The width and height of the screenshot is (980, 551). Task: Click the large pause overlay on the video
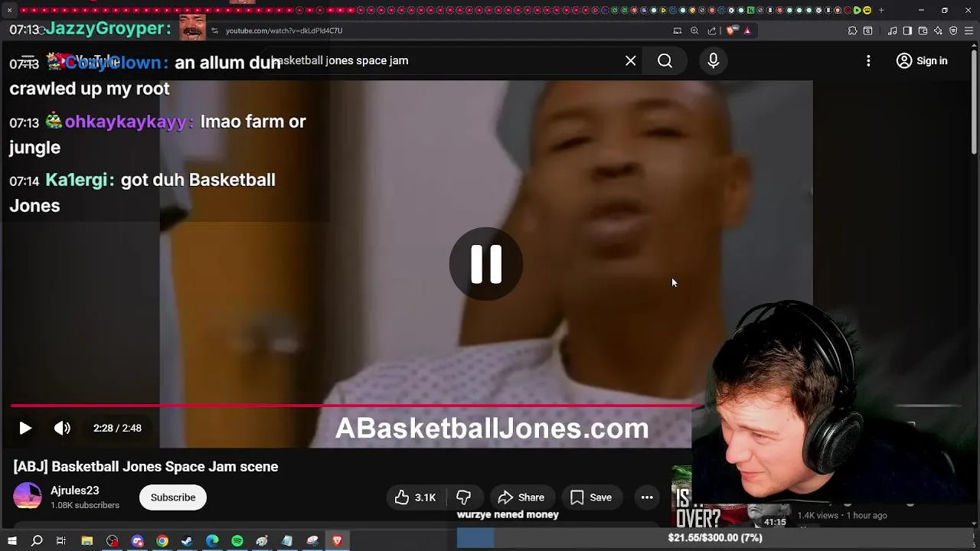coord(486,264)
